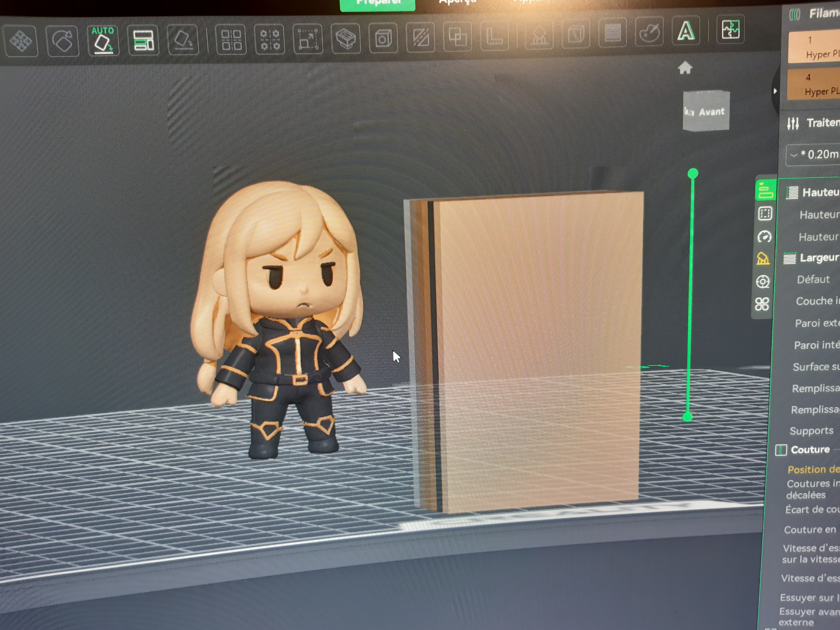
Task: Select the lay-on-face tool icon
Action: click(x=183, y=40)
